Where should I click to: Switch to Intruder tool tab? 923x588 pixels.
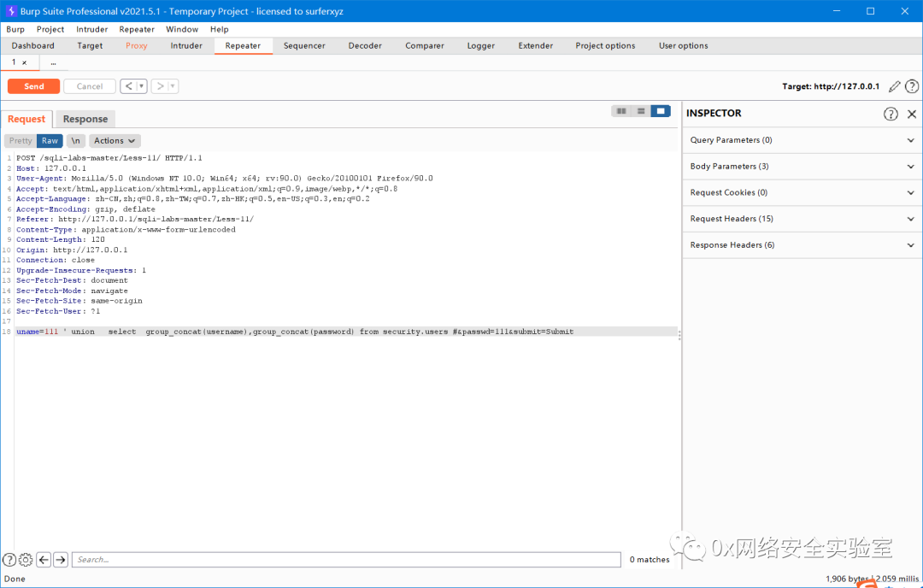coord(186,46)
